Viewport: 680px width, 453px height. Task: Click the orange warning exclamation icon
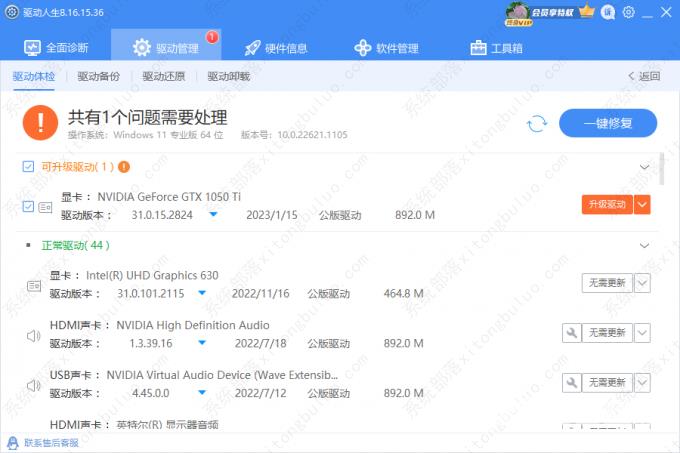tap(40, 123)
